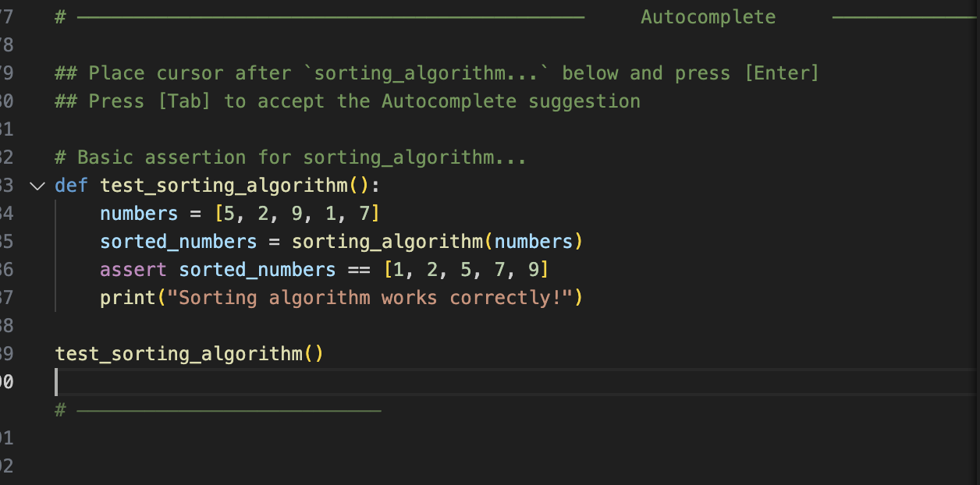Click the "sorting_algorithm" function call
The image size is (980, 485).
[x=387, y=242]
